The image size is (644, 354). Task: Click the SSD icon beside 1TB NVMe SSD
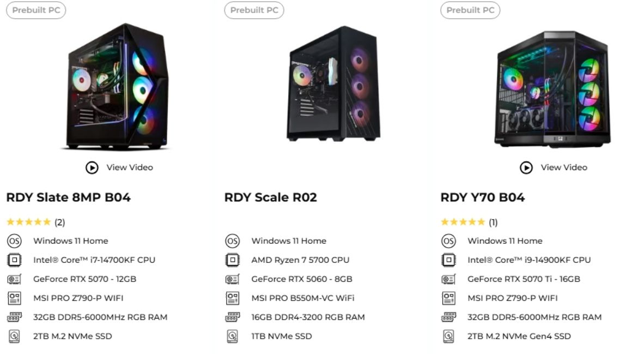(x=232, y=336)
